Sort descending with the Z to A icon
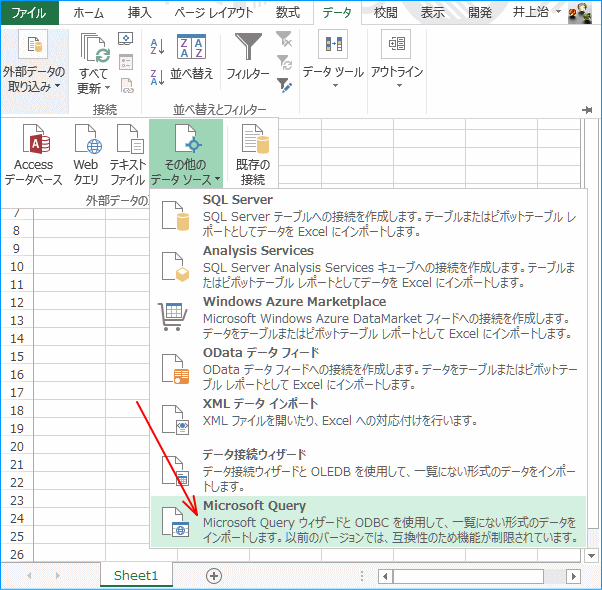The width and height of the screenshot is (602, 590). 157,77
